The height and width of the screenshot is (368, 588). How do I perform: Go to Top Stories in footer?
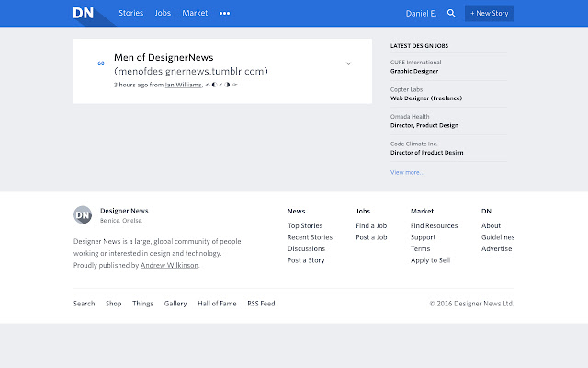tap(305, 225)
